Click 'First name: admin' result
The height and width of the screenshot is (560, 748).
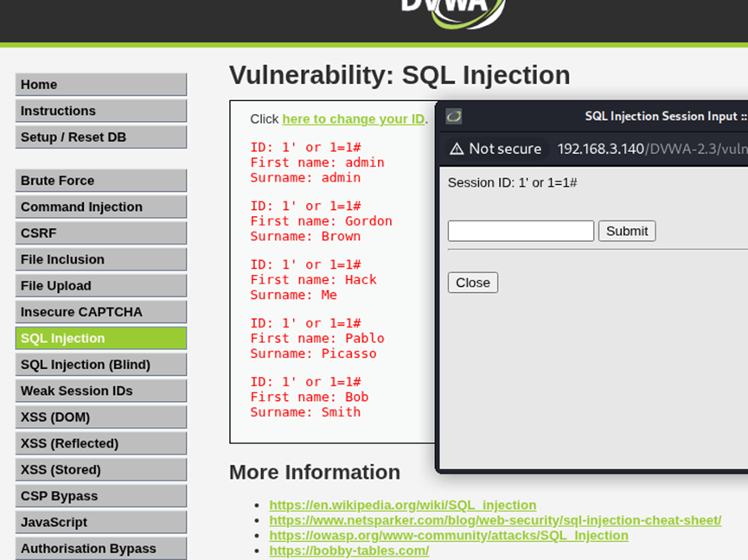(x=317, y=162)
